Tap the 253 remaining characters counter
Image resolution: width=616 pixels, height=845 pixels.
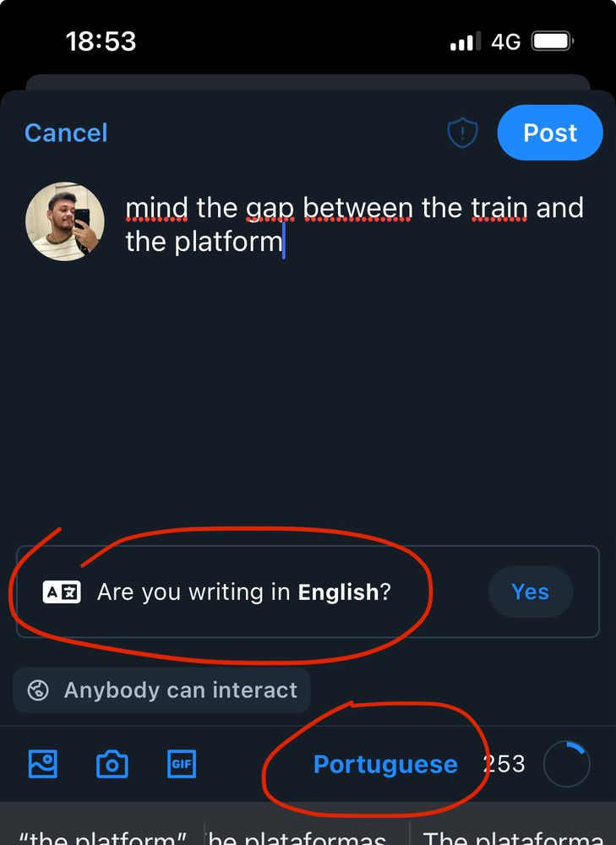coord(504,764)
